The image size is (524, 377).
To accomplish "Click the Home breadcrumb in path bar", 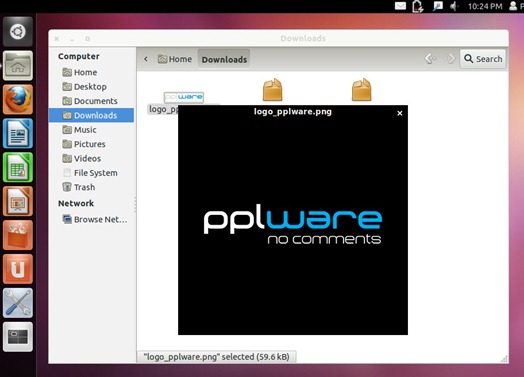I will click(175, 59).
